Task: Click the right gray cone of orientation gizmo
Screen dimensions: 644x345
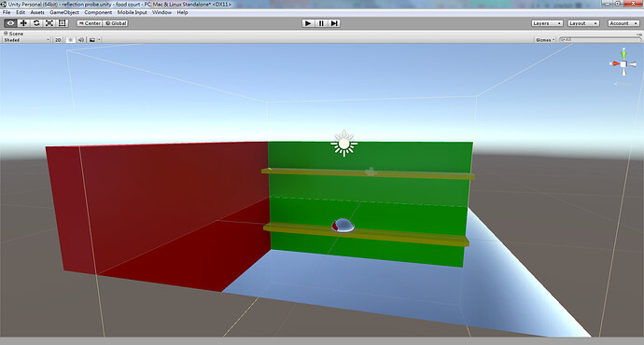Action: point(633,64)
